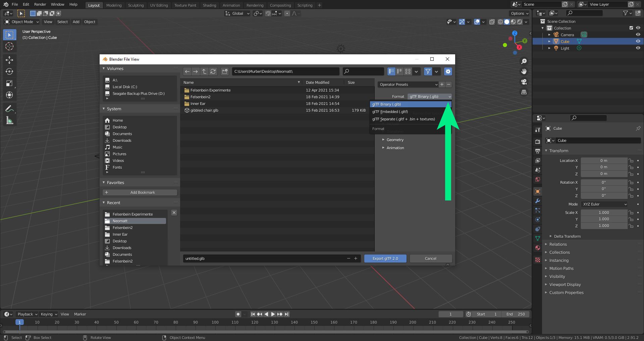Open the XYZ Euler rotation mode dropdown
Image resolution: width=644 pixels, height=341 pixels.
(x=604, y=204)
